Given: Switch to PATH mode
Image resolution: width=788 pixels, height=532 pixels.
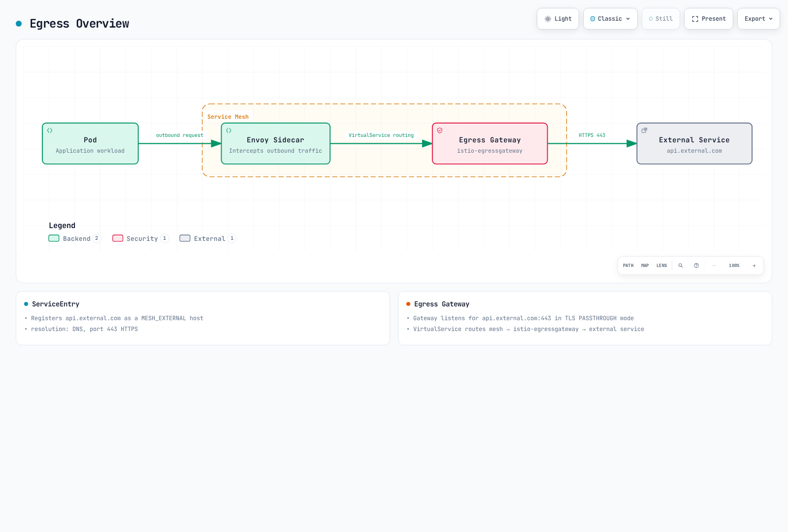Looking at the screenshot, I should point(628,266).
